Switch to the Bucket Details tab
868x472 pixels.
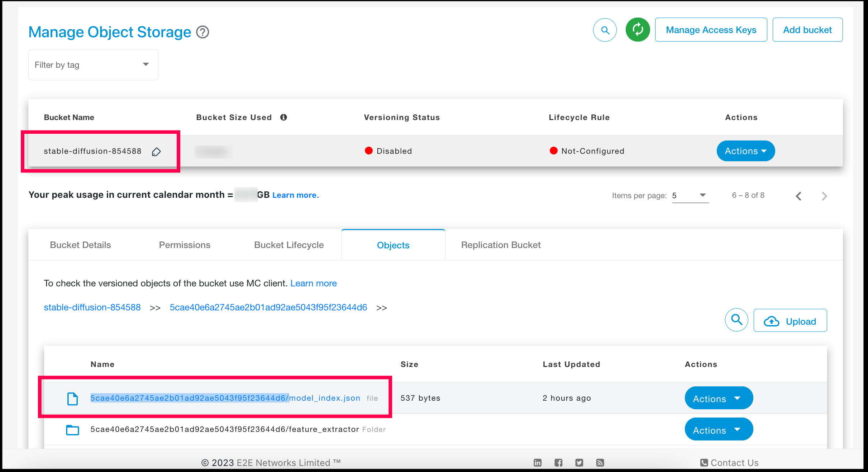80,245
